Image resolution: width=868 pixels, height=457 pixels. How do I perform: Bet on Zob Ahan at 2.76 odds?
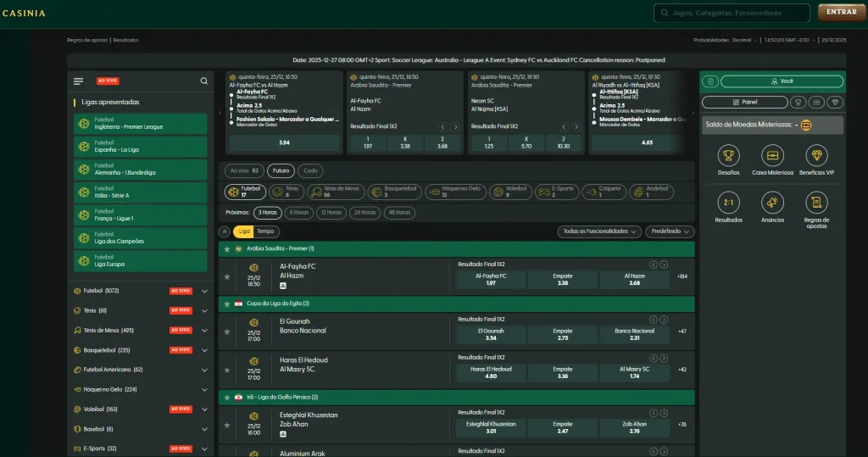click(634, 427)
